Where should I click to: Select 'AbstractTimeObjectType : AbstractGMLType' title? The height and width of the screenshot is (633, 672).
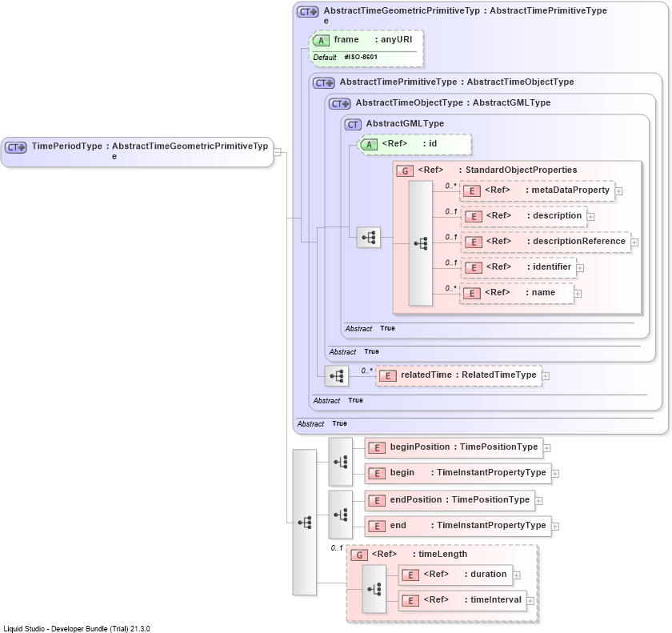(453, 103)
